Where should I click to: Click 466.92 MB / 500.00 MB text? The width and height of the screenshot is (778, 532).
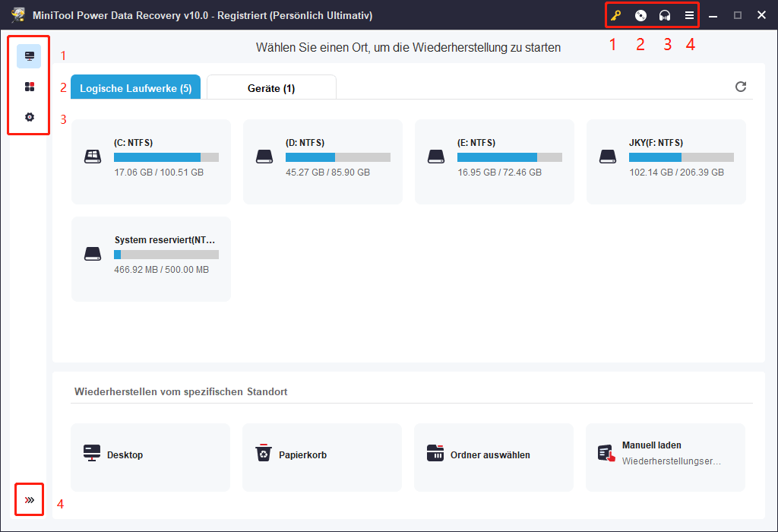pyautogui.click(x=162, y=270)
